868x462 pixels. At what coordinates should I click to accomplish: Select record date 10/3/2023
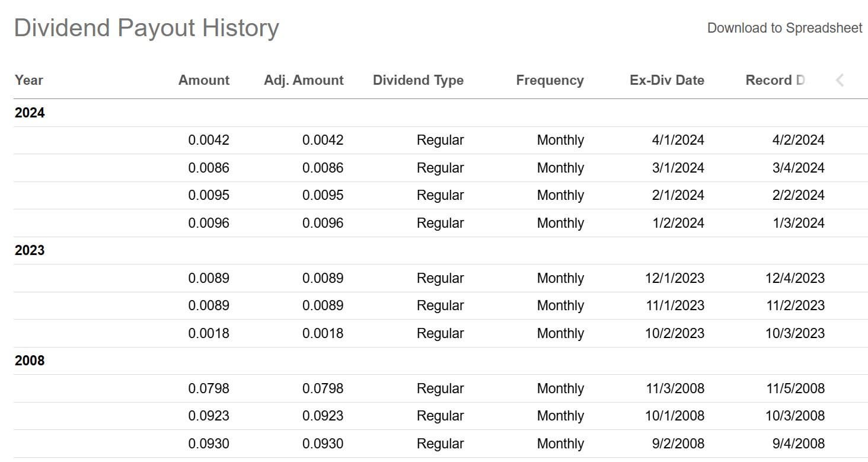(795, 333)
